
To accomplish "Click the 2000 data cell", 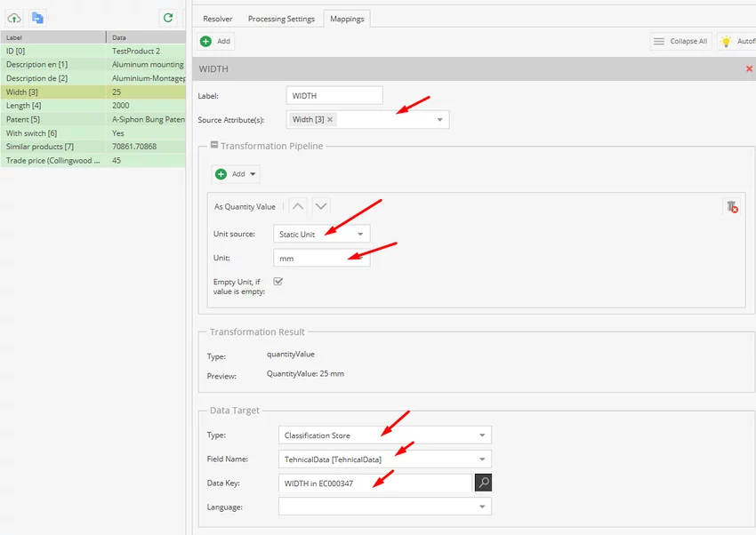I will (x=146, y=105).
